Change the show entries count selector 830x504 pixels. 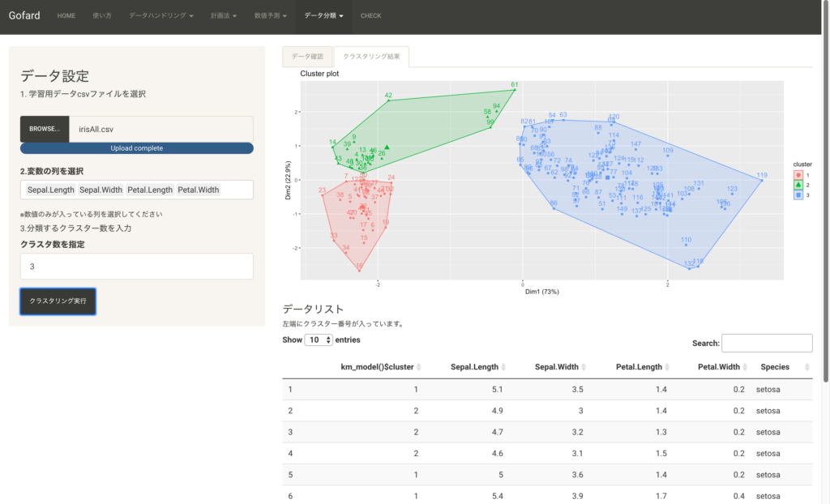(319, 340)
